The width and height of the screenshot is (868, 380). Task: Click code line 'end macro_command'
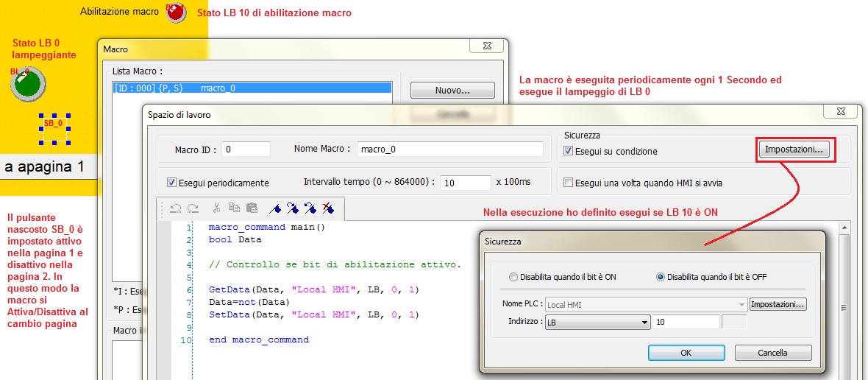[258, 339]
